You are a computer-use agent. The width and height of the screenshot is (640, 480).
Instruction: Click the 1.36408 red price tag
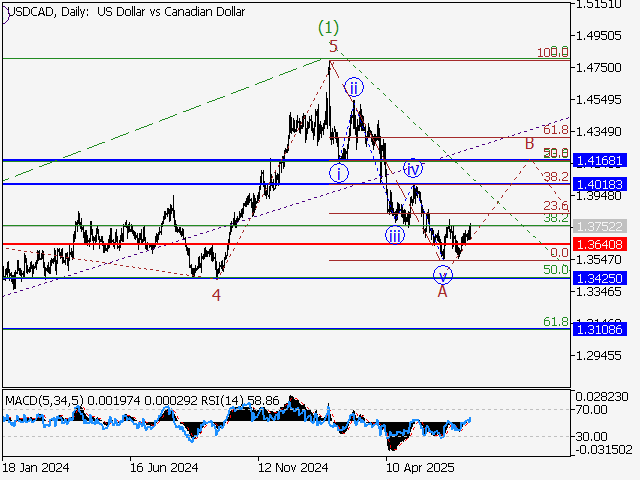[x=600, y=243]
